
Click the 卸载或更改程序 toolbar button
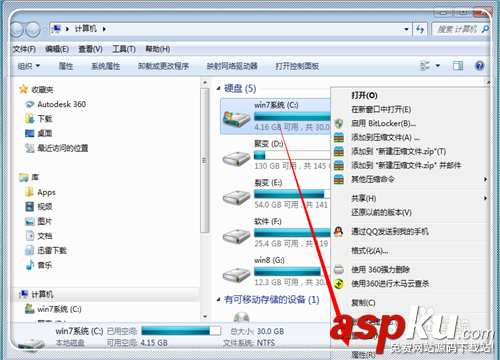(163, 66)
